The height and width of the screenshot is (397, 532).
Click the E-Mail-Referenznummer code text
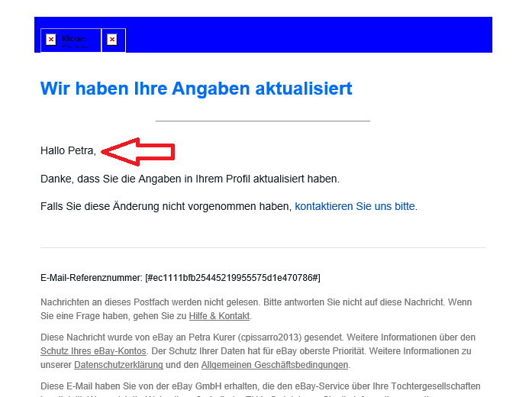click(x=233, y=278)
